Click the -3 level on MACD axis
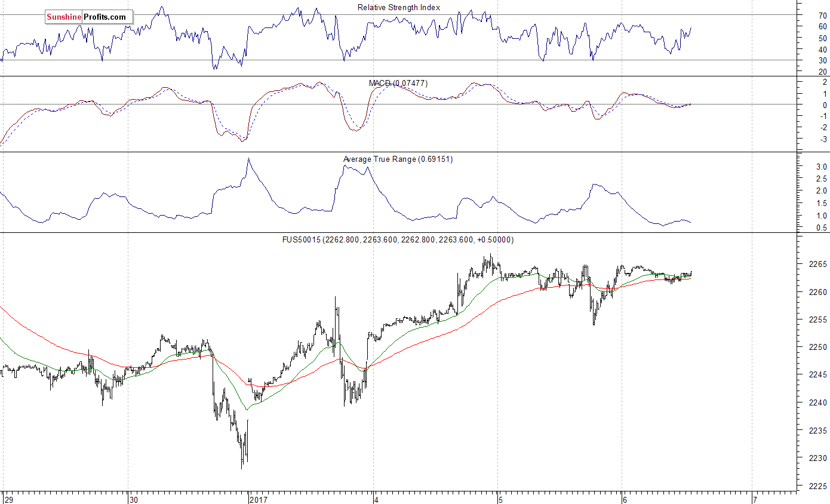Image resolution: width=830 pixels, height=504 pixels. [824, 139]
